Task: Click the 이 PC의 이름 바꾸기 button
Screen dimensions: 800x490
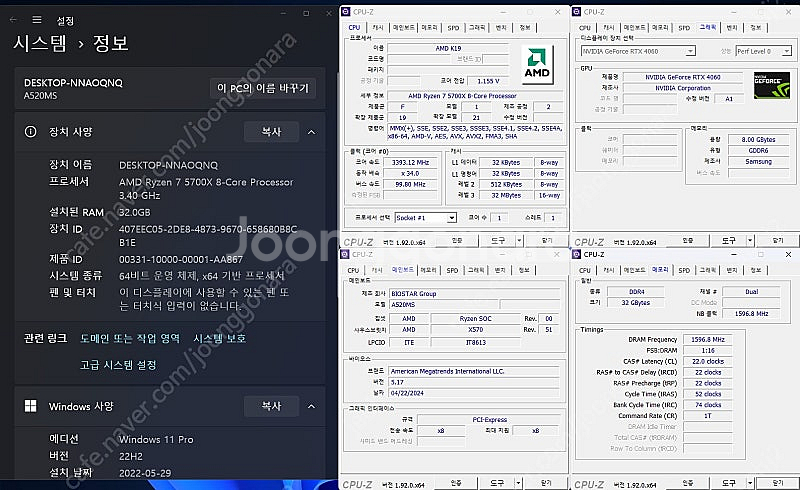Action: 263,88
